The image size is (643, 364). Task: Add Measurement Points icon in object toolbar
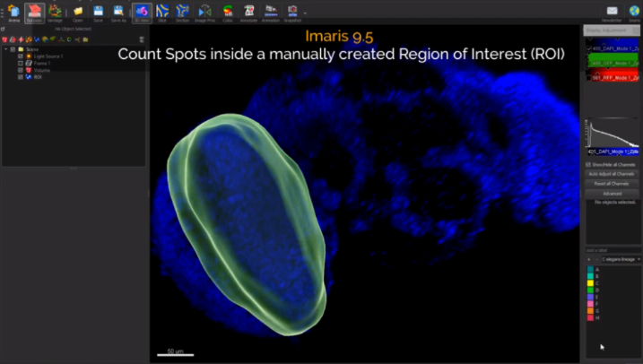[x=61, y=39]
